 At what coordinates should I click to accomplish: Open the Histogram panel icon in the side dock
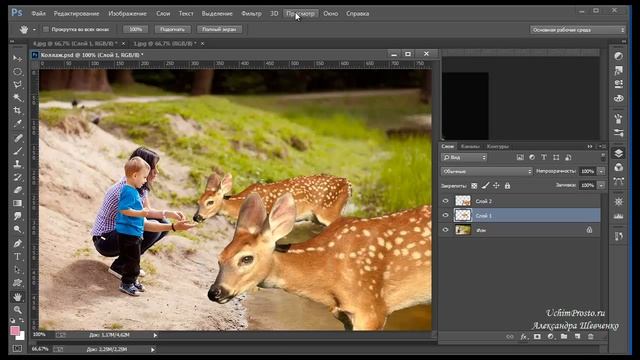click(619, 216)
